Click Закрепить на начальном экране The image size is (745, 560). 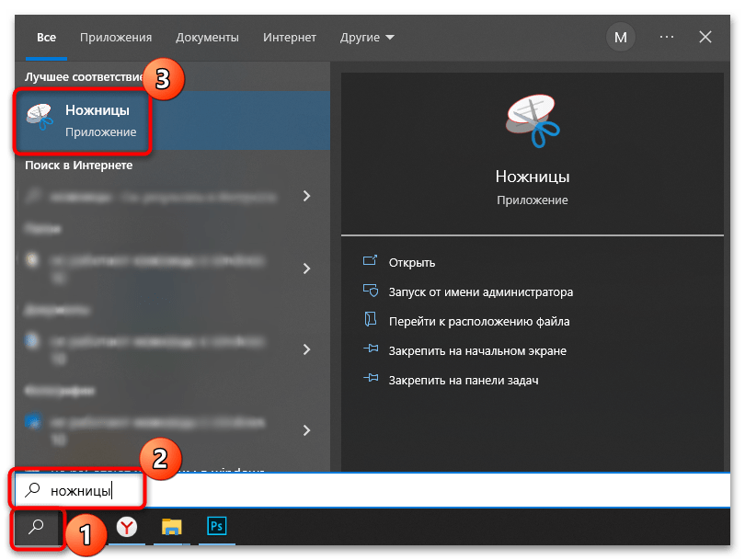tap(477, 350)
